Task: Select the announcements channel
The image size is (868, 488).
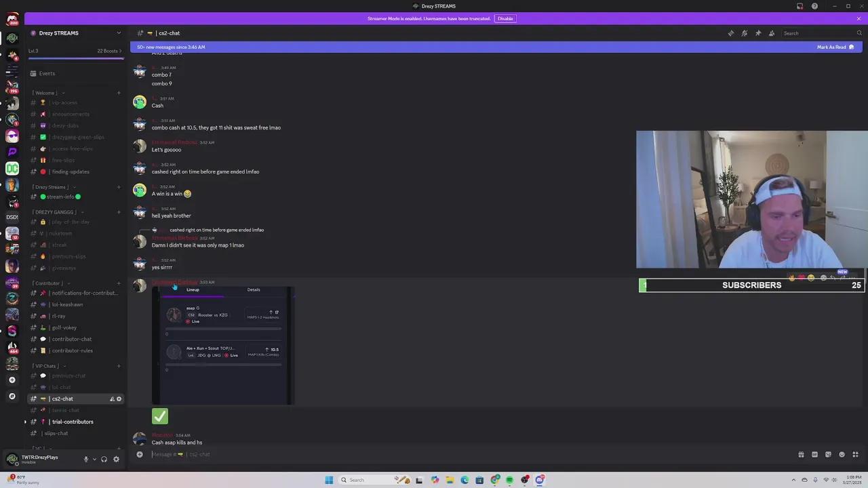Action: pos(76,114)
